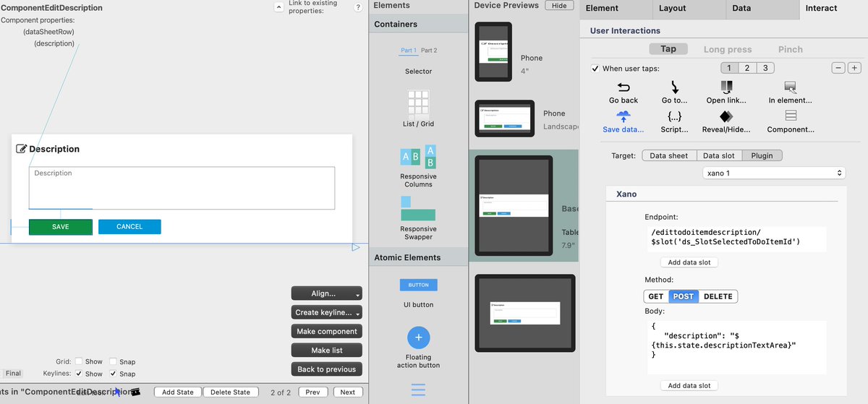Set target to Plugin
Screen dimensions: 868x404
point(762,155)
